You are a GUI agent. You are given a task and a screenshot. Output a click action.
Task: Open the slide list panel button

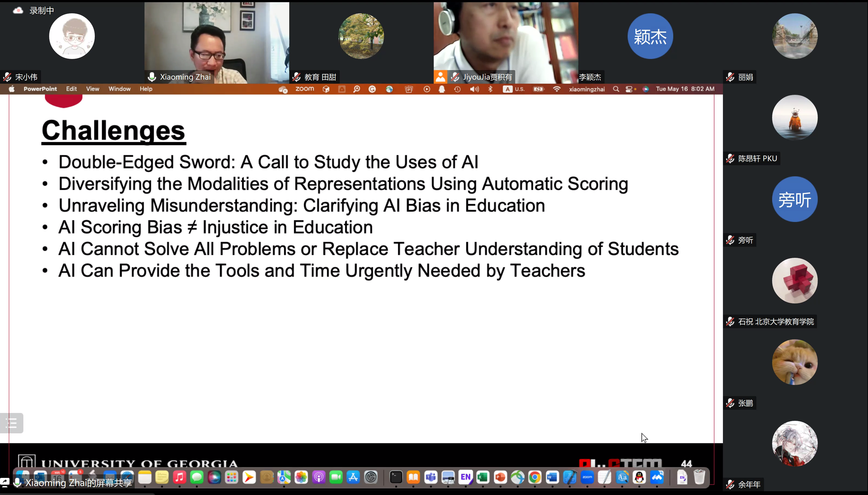11,423
